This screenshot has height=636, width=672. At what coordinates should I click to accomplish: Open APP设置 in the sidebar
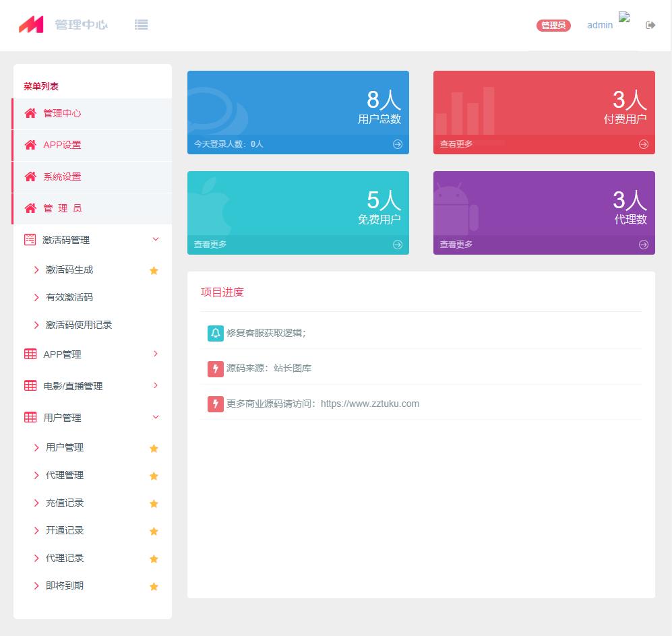[62, 145]
